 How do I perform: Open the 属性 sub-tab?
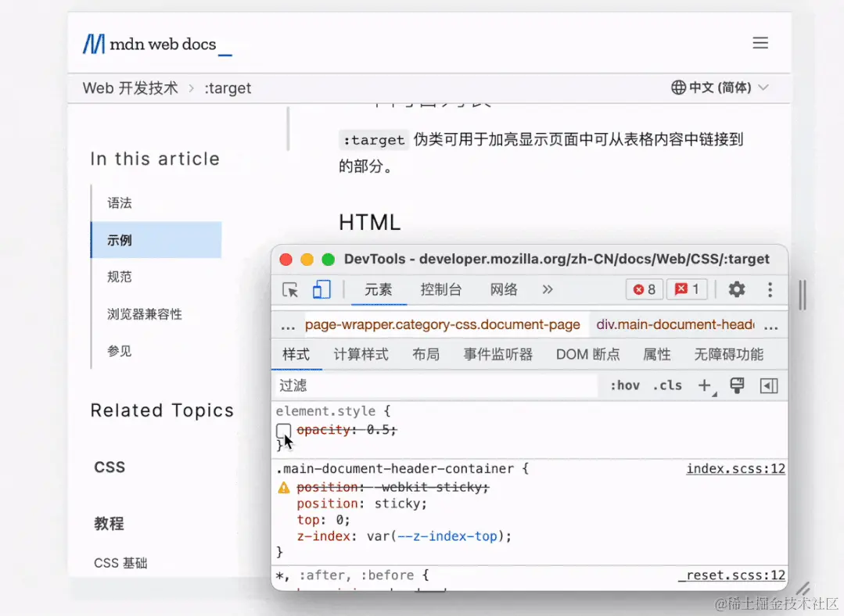pyautogui.click(x=657, y=355)
